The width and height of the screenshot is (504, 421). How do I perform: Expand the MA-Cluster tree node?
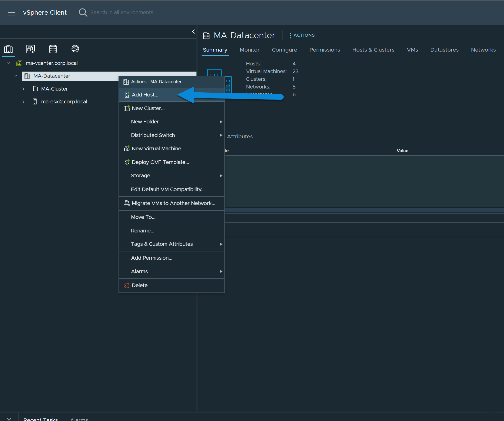point(23,89)
